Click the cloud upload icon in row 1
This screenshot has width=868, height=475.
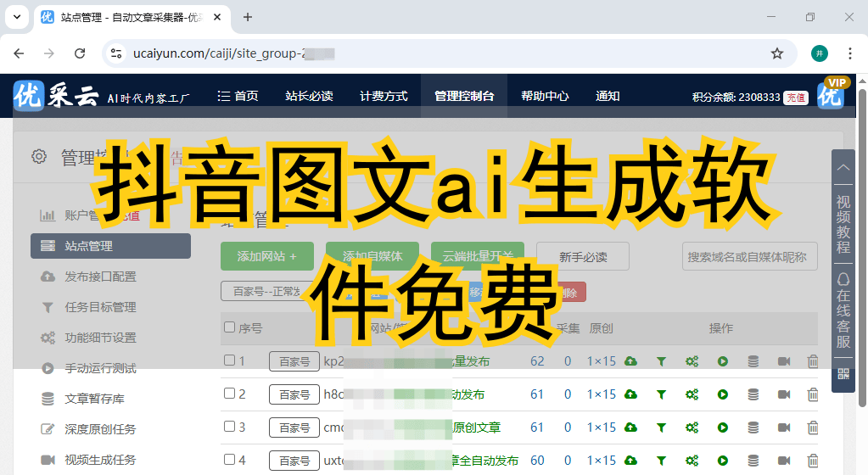point(630,361)
